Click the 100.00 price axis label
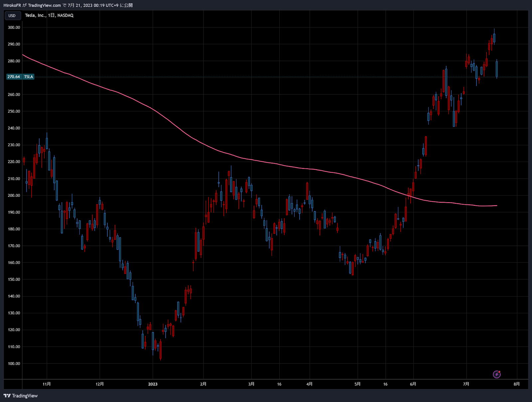The height and width of the screenshot is (402, 532). 14,364
